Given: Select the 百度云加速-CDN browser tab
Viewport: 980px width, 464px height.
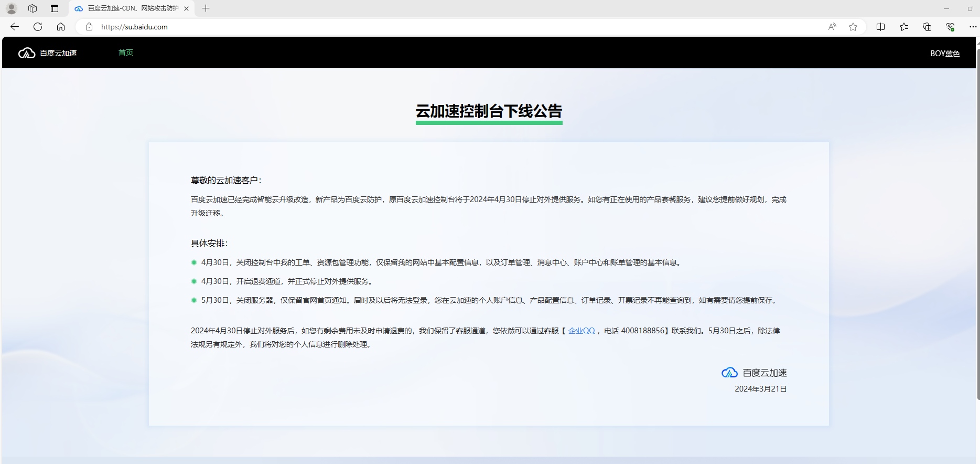Looking at the screenshot, I should [132, 8].
